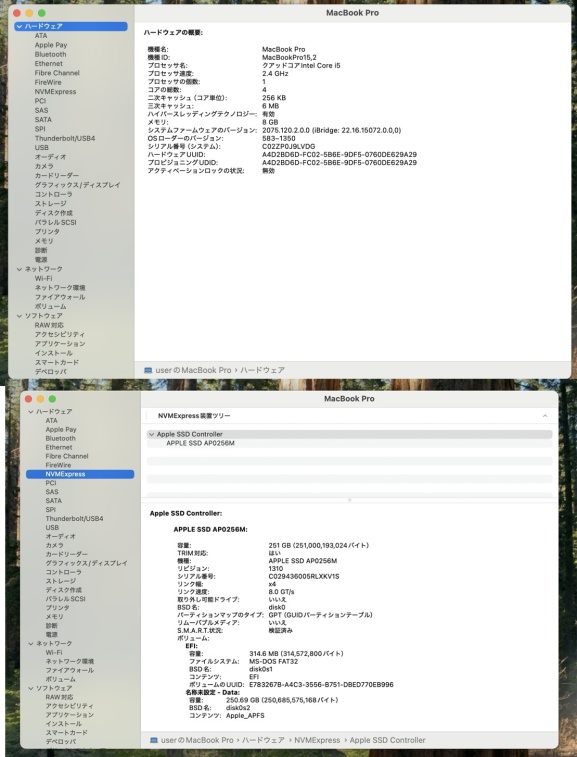
Task: Open ストレージ in the hardware overview window sidebar
Action: (50, 204)
